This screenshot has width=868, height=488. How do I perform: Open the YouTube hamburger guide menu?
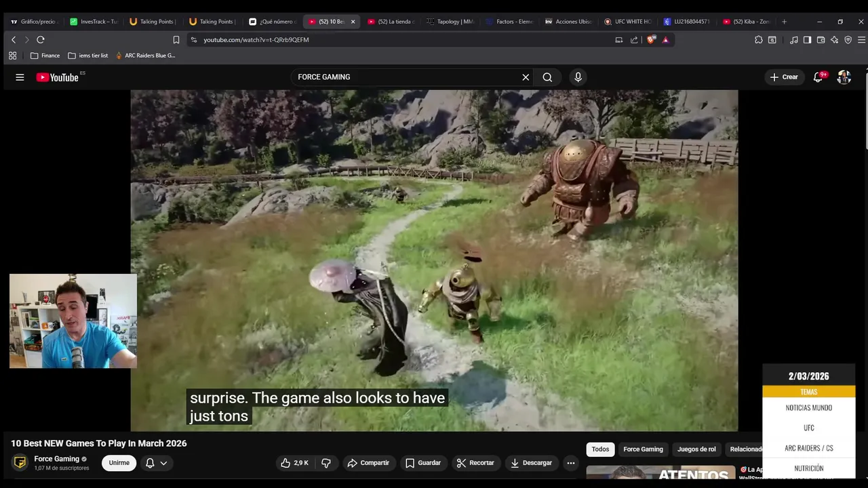20,77
